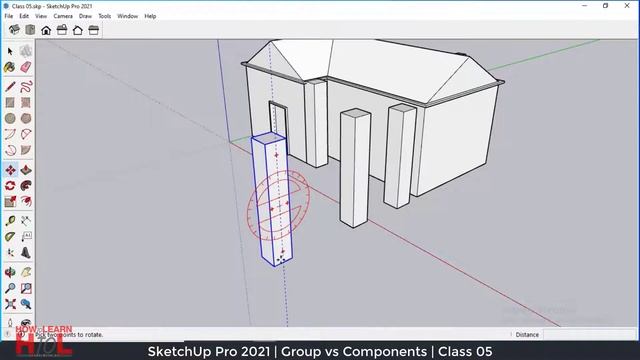Activate the Tape Measure tool
Image resolution: width=640 pixels, height=360 pixels.
pyautogui.click(x=10, y=221)
